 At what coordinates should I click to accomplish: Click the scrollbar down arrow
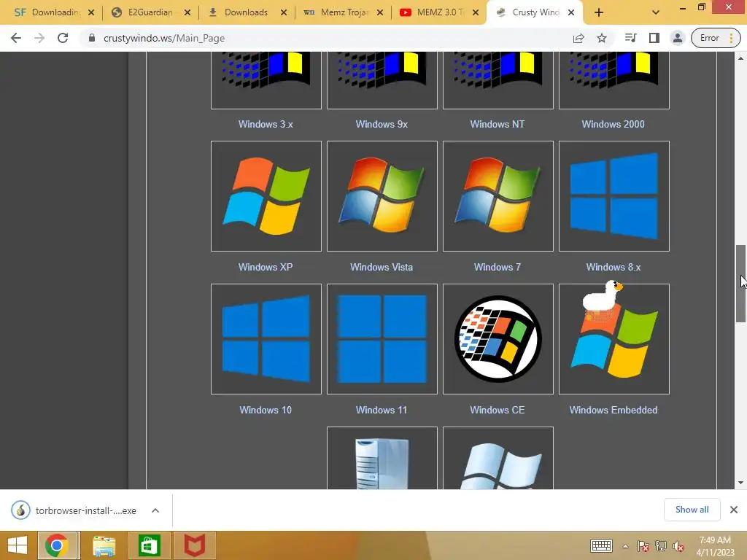pyautogui.click(x=740, y=483)
